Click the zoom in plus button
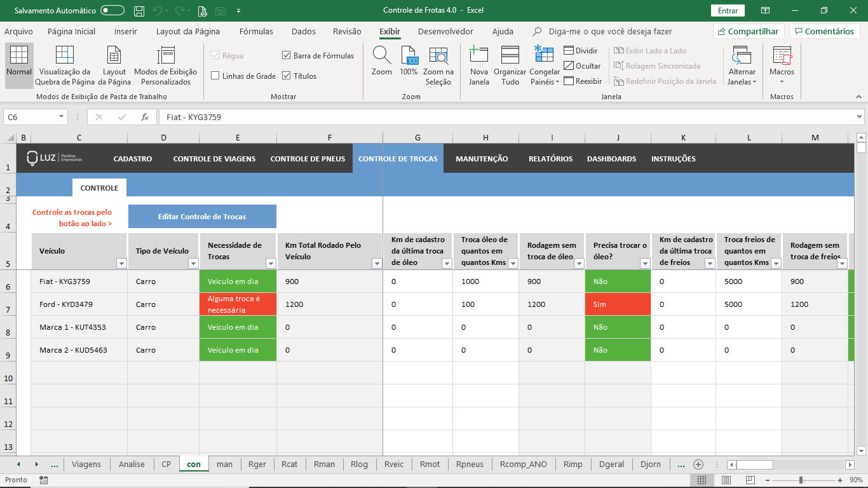The image size is (868, 488). click(x=841, y=480)
